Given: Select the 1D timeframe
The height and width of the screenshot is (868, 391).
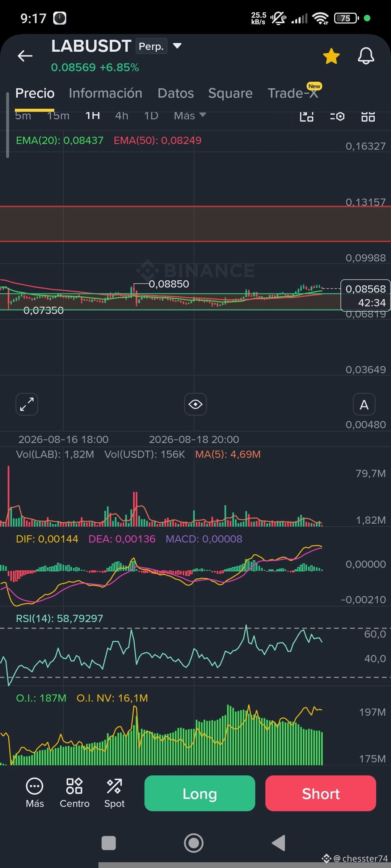Looking at the screenshot, I should click(151, 116).
